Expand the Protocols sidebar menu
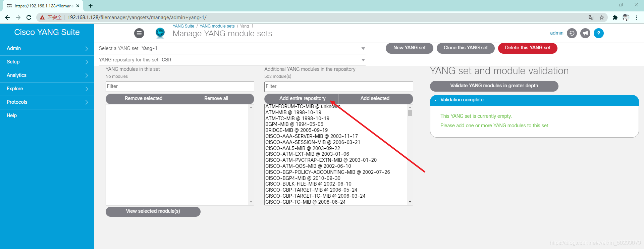Image resolution: width=644 pixels, height=249 pixels. (x=47, y=102)
